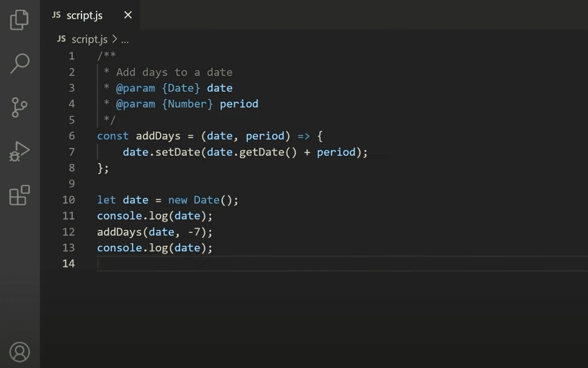588x368 pixels.
Task: Click line number 10 in the gutter
Action: (69, 200)
